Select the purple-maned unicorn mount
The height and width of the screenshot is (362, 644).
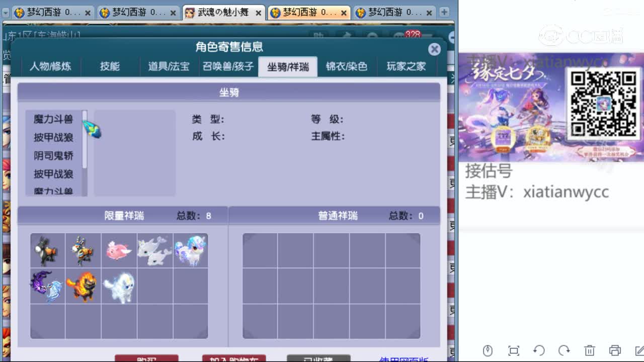[190, 250]
